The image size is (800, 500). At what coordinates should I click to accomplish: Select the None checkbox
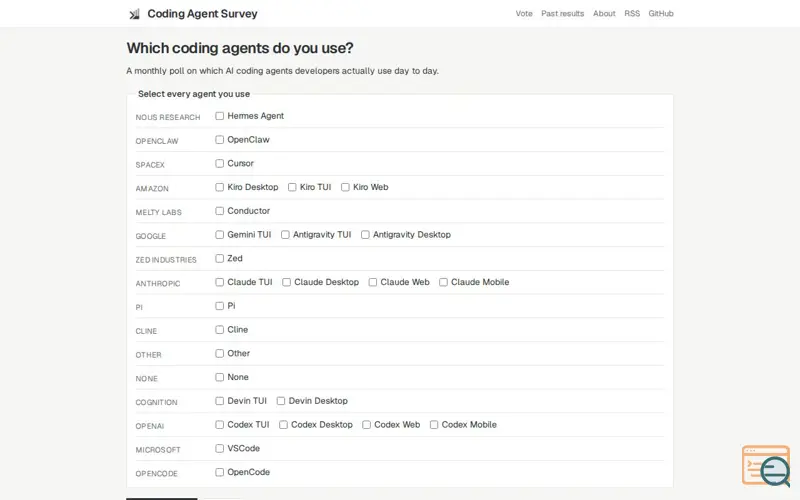pyautogui.click(x=219, y=377)
